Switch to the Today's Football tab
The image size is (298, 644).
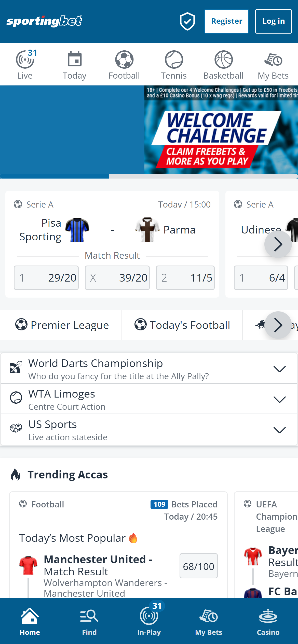click(182, 325)
